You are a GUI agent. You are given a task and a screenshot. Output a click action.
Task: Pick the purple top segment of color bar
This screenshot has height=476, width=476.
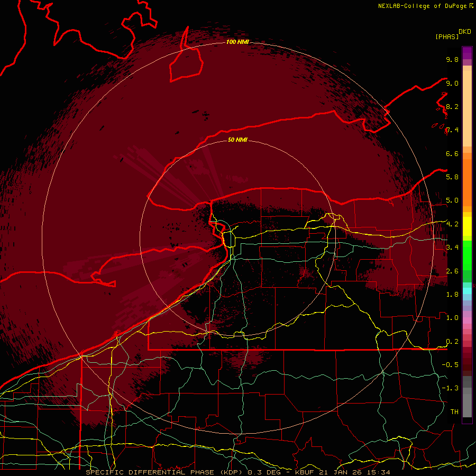click(467, 53)
